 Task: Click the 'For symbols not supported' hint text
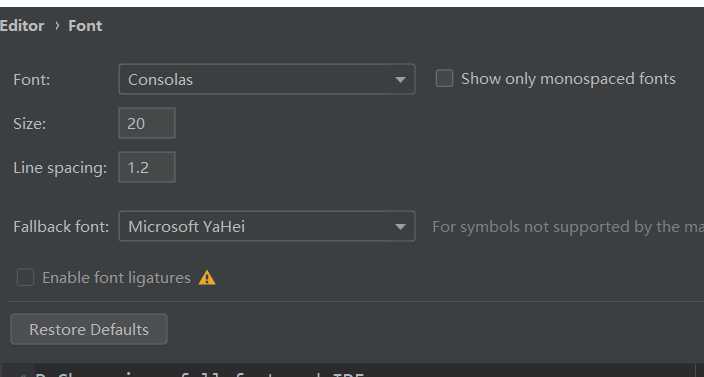(x=568, y=227)
